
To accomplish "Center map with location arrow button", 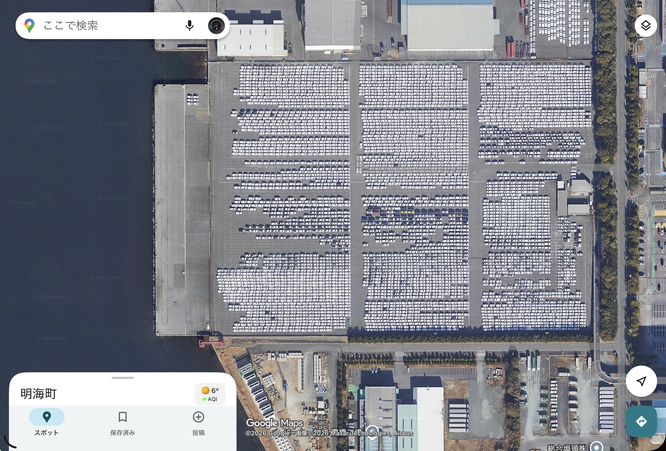I will 641,381.
